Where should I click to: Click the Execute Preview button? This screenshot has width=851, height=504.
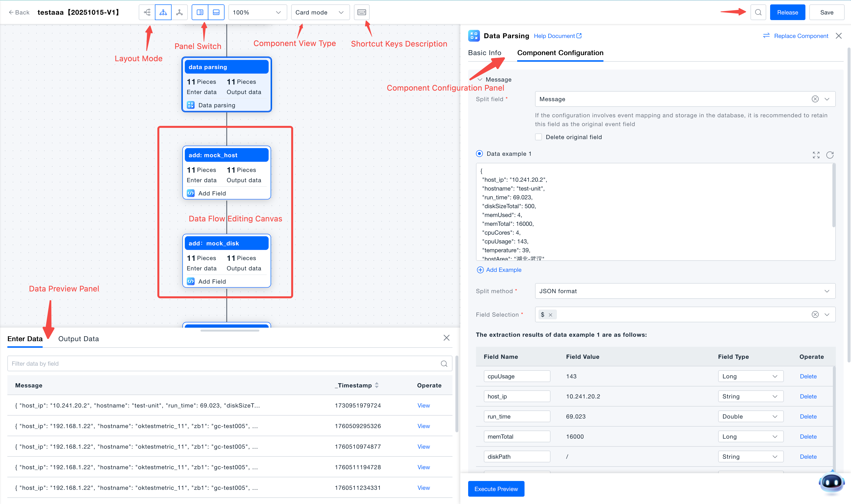click(496, 489)
